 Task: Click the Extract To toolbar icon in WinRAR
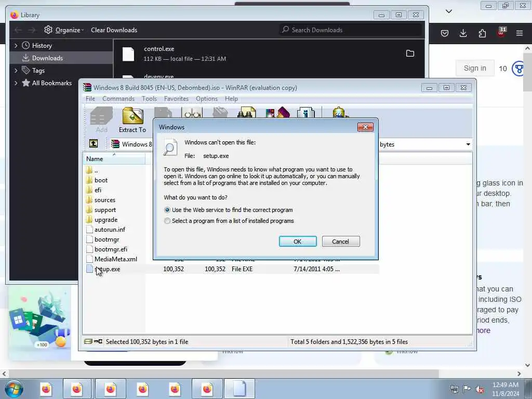tap(132, 116)
